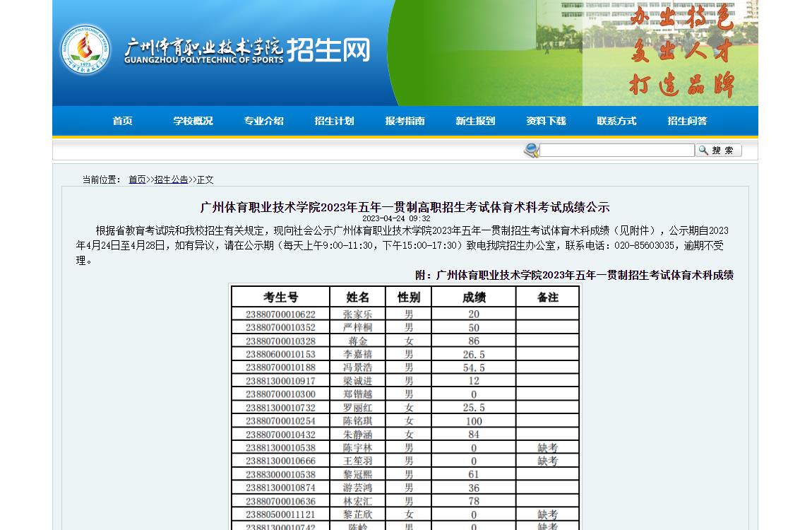The height and width of the screenshot is (530, 812).
Task: Select exam number 23880700010622
Action: click(281, 314)
